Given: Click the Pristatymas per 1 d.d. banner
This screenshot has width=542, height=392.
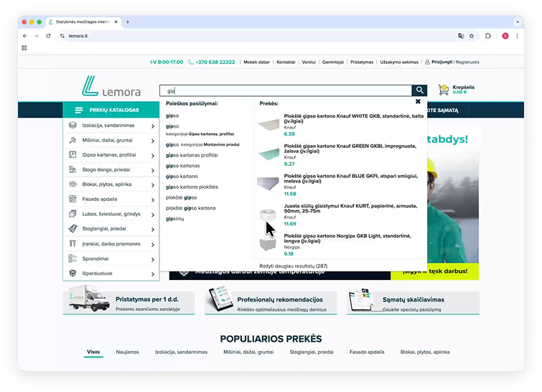Looking at the screenshot, I should click(129, 299).
